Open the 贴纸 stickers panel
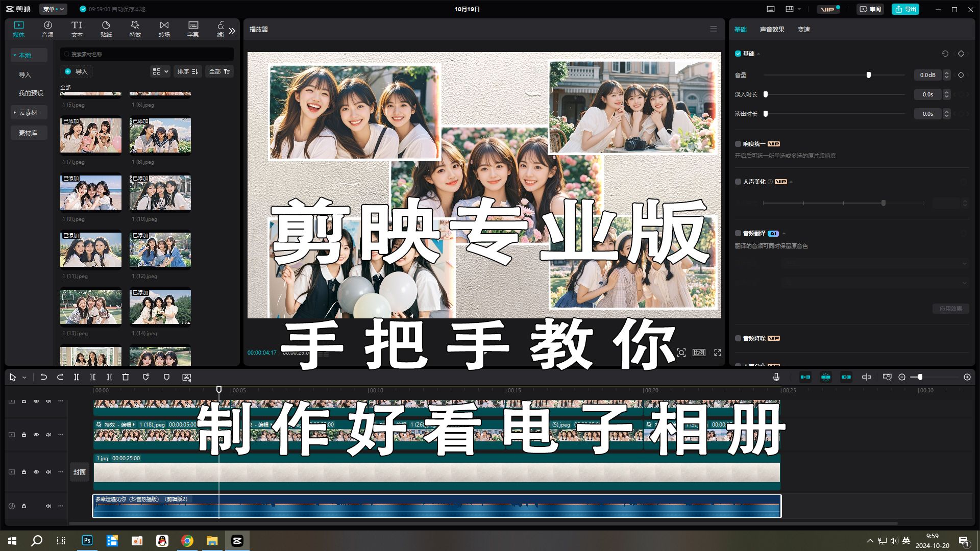The height and width of the screenshot is (551, 980). [x=106, y=29]
